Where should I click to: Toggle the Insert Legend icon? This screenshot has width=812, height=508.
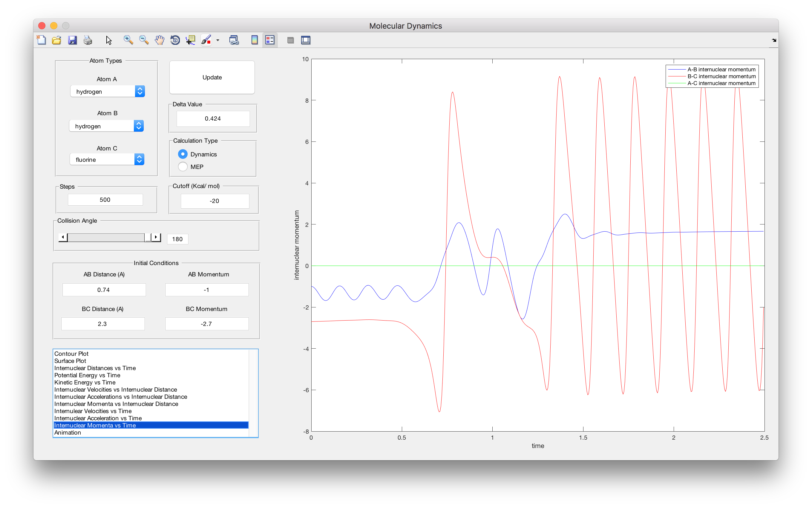coord(270,40)
